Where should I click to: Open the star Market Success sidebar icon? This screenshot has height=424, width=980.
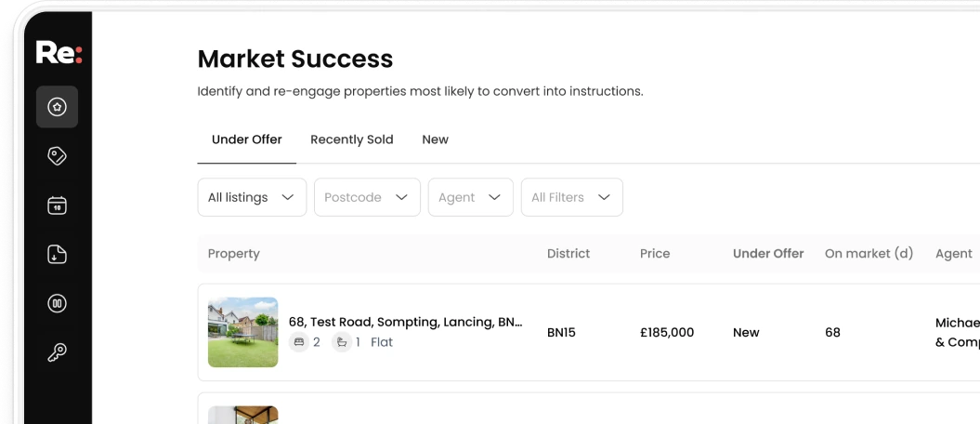click(x=57, y=107)
